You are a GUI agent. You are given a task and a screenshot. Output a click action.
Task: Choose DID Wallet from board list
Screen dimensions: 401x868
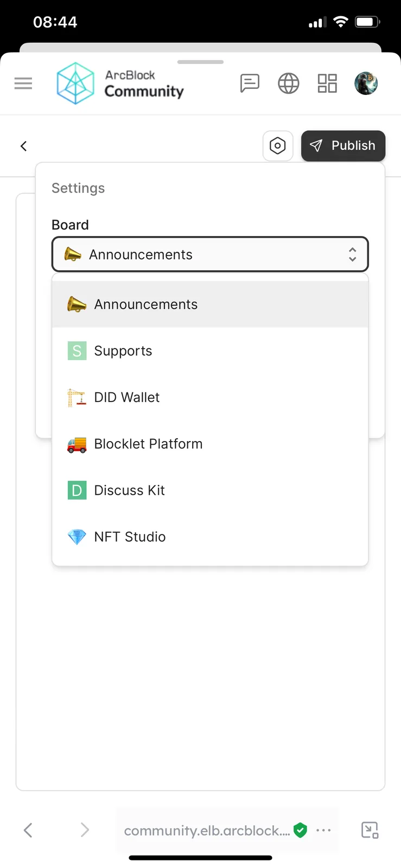point(210,398)
